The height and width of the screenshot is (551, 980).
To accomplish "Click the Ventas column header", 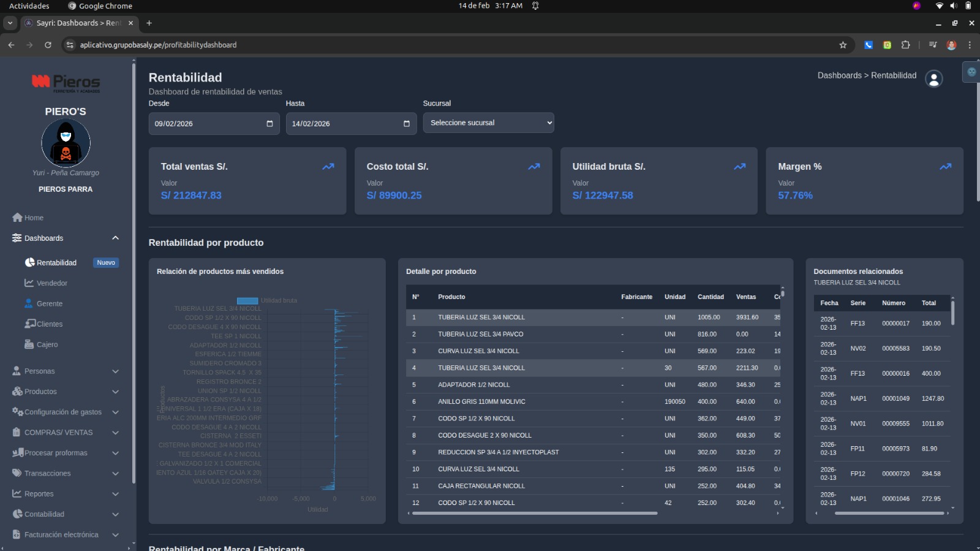I will [745, 297].
